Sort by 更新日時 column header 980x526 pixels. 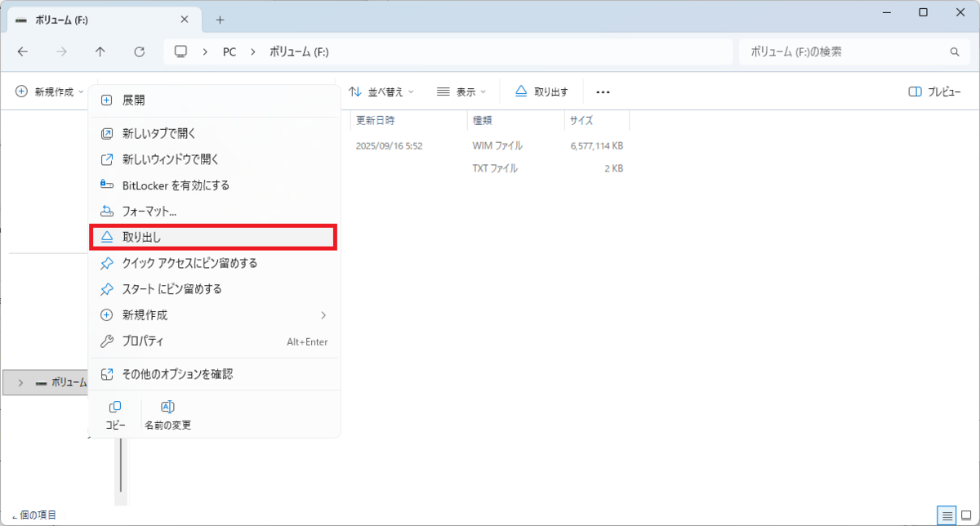[409, 120]
